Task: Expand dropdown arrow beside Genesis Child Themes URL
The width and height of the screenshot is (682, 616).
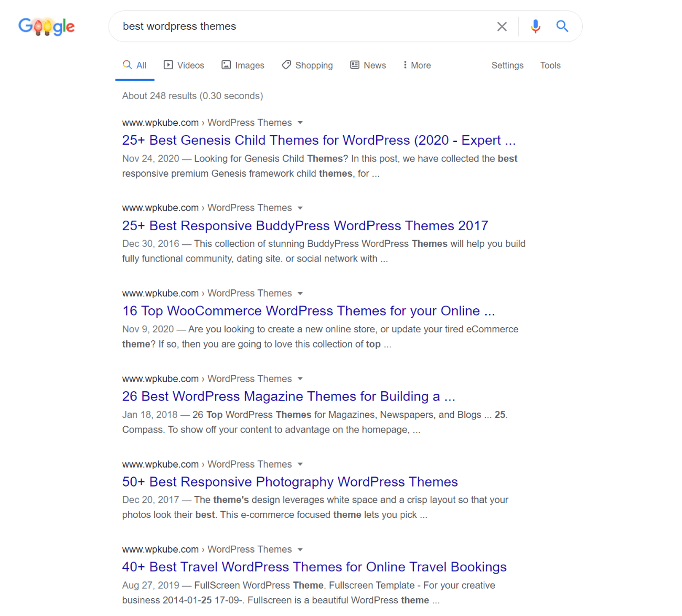Action: 300,123
